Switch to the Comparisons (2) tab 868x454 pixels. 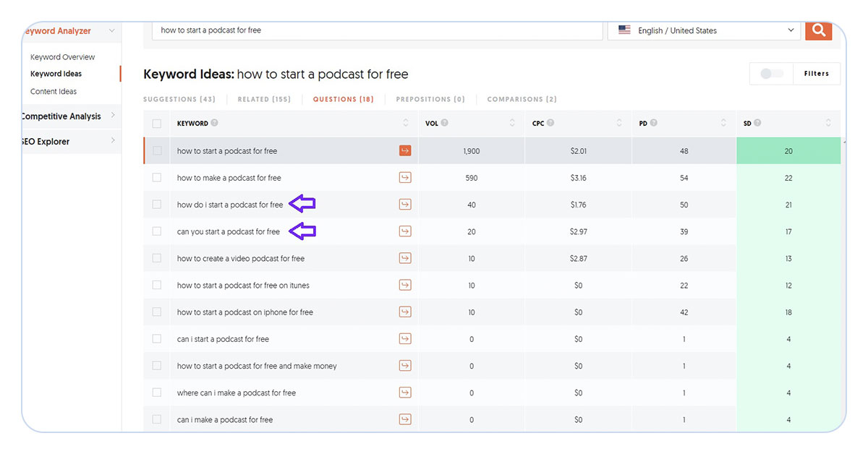point(522,99)
